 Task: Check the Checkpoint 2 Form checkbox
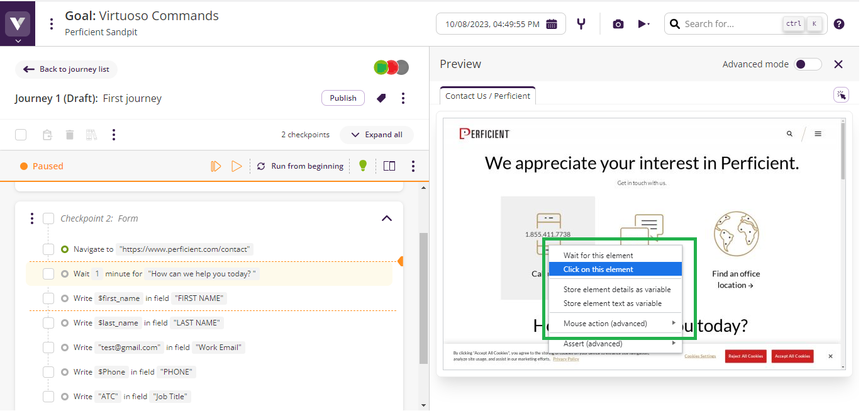click(x=48, y=218)
